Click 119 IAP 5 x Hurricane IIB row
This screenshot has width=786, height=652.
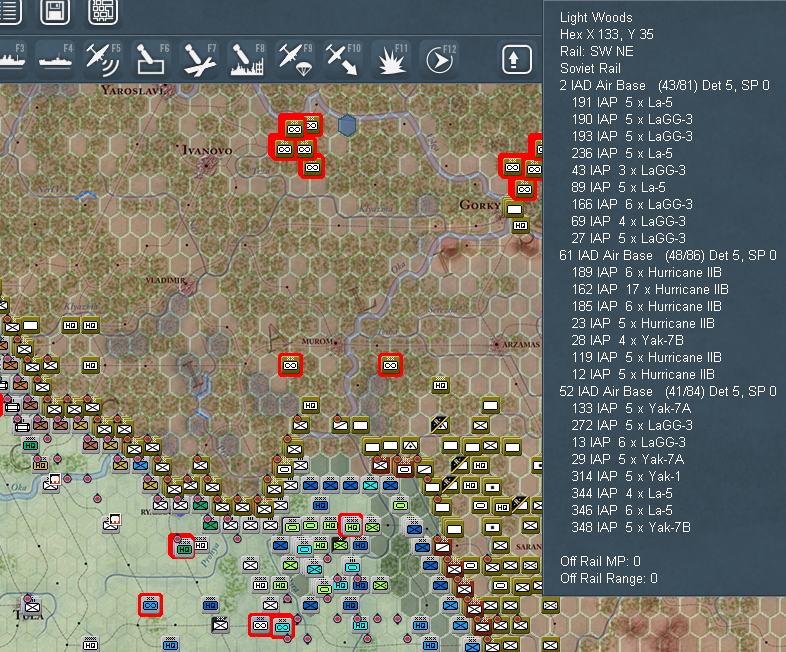coord(647,357)
